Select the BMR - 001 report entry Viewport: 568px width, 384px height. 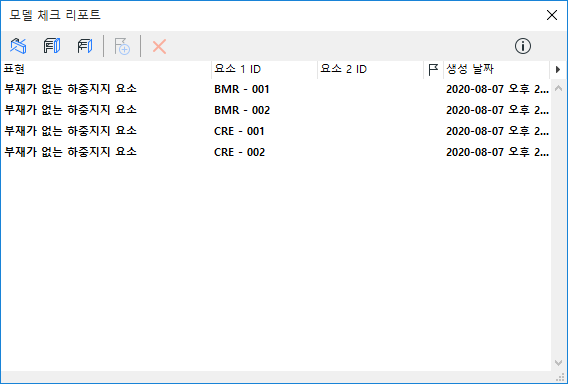pyautogui.click(x=276, y=89)
